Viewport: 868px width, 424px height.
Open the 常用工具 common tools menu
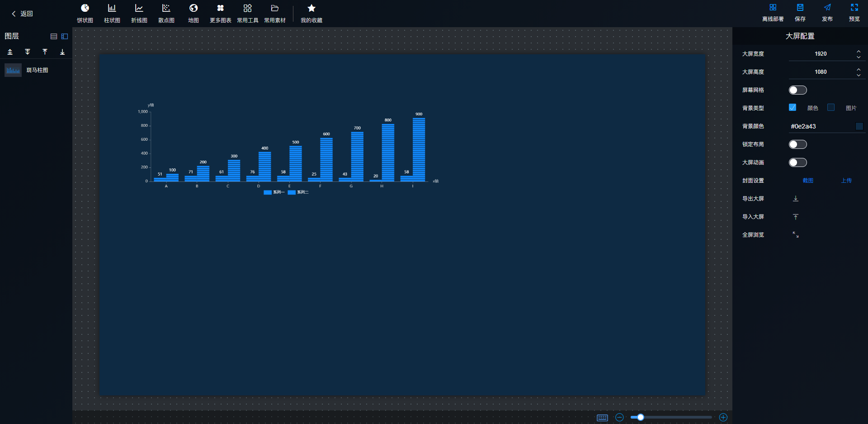pos(248,14)
